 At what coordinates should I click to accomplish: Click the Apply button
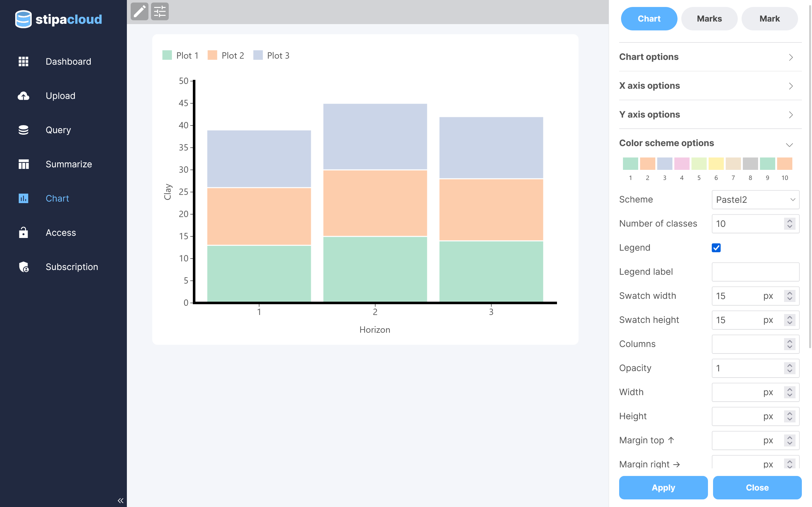tap(663, 488)
